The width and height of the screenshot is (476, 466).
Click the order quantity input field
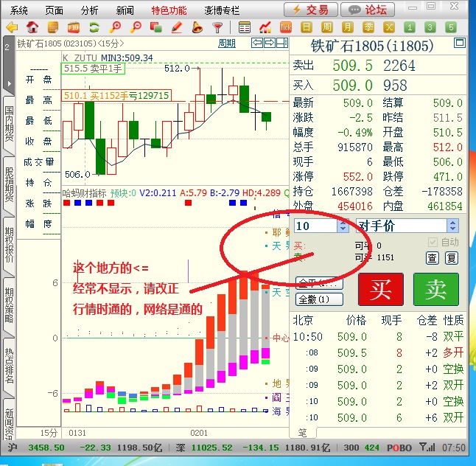(x=315, y=226)
